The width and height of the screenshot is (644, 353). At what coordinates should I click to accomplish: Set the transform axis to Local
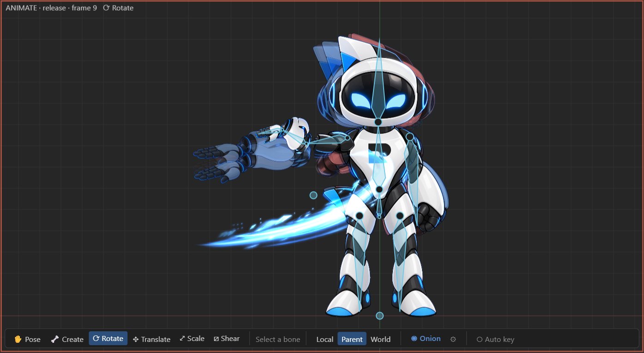[x=325, y=339]
